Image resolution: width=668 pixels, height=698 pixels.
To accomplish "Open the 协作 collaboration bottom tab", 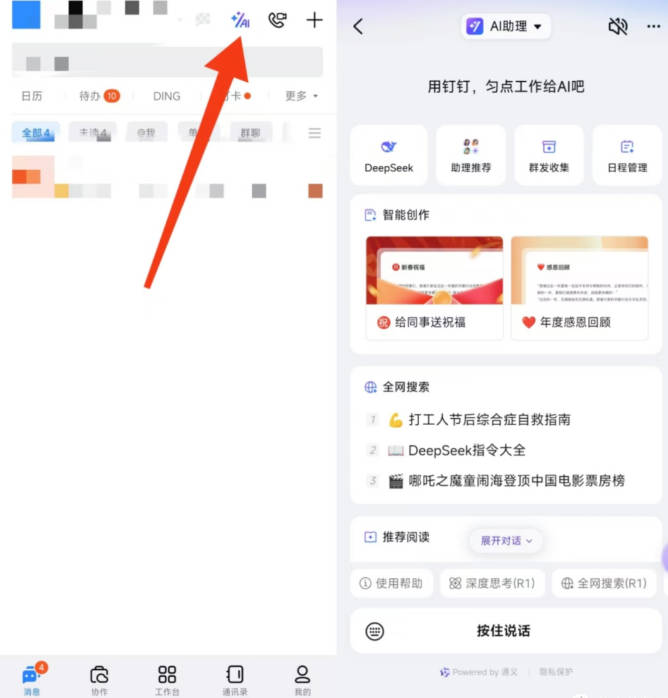I will 99,679.
